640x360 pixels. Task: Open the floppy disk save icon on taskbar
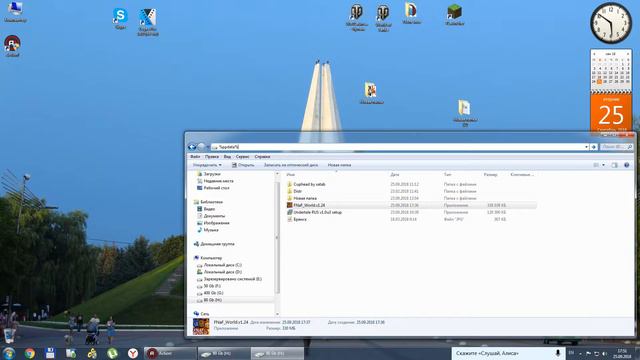(x=50, y=353)
